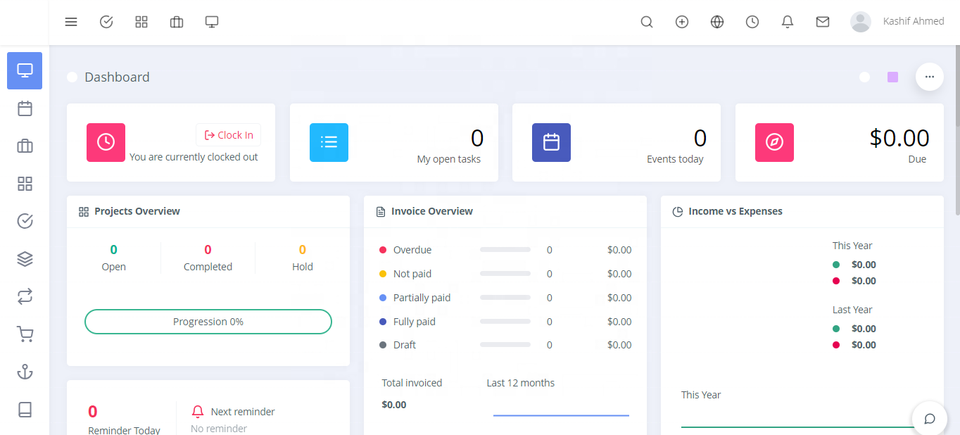Viewport: 960px width, 435px height.
Task: Expand the Kashif Ahmed user menu
Action: [897, 22]
